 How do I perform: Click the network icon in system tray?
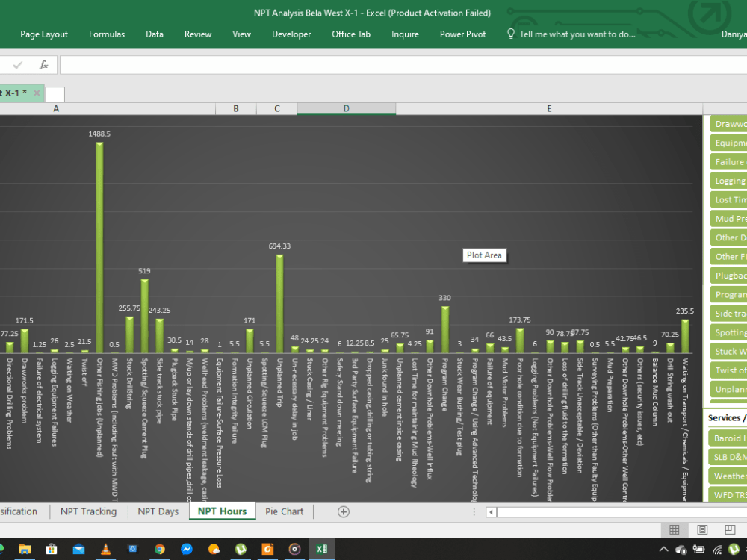pos(717,550)
